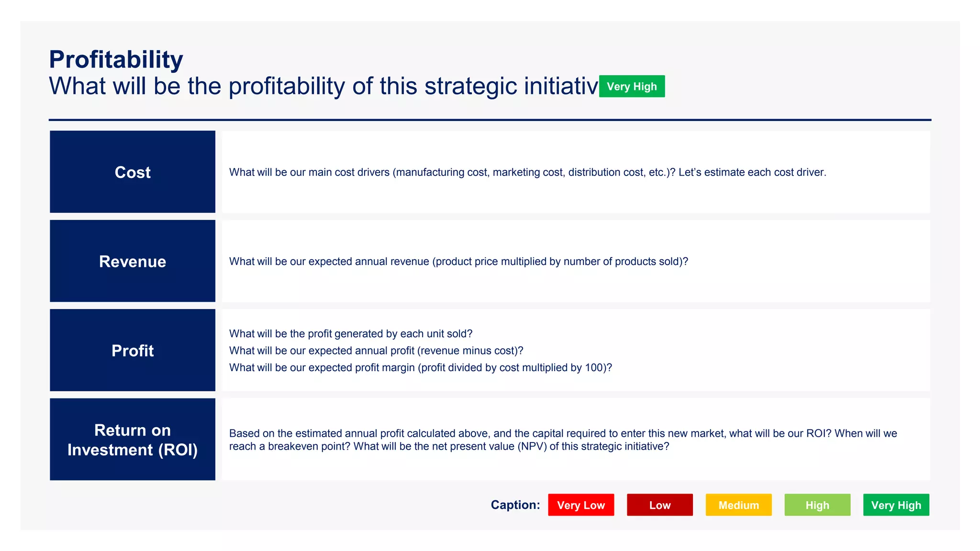Select the Low dark red caption swatch
Viewport: 980px width, 551px height.
point(659,505)
